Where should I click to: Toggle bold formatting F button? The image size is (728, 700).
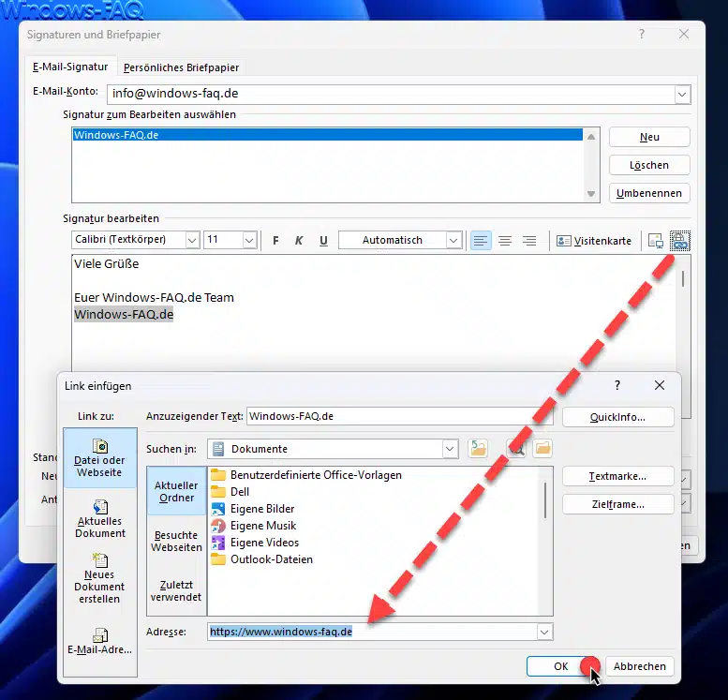point(275,241)
